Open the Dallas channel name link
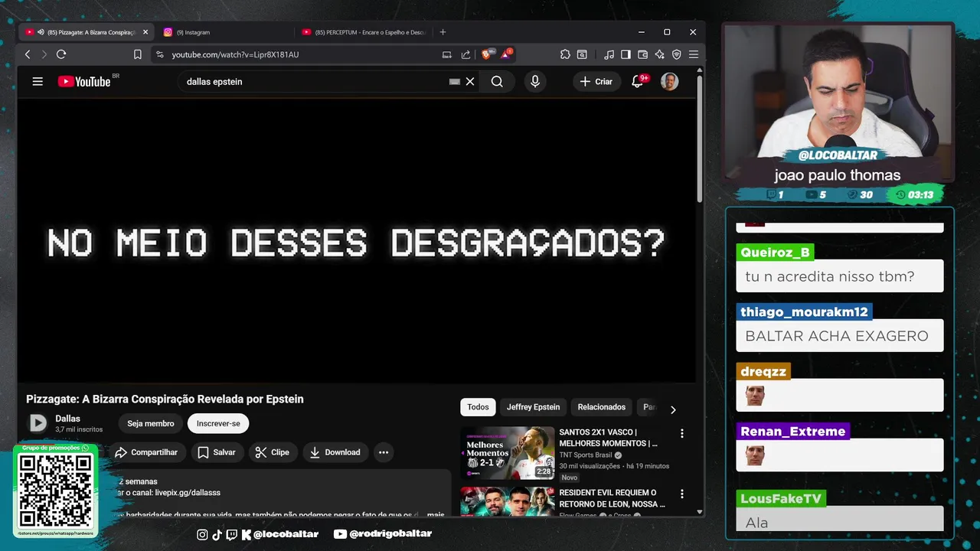Image resolution: width=980 pixels, height=551 pixels. [67, 419]
